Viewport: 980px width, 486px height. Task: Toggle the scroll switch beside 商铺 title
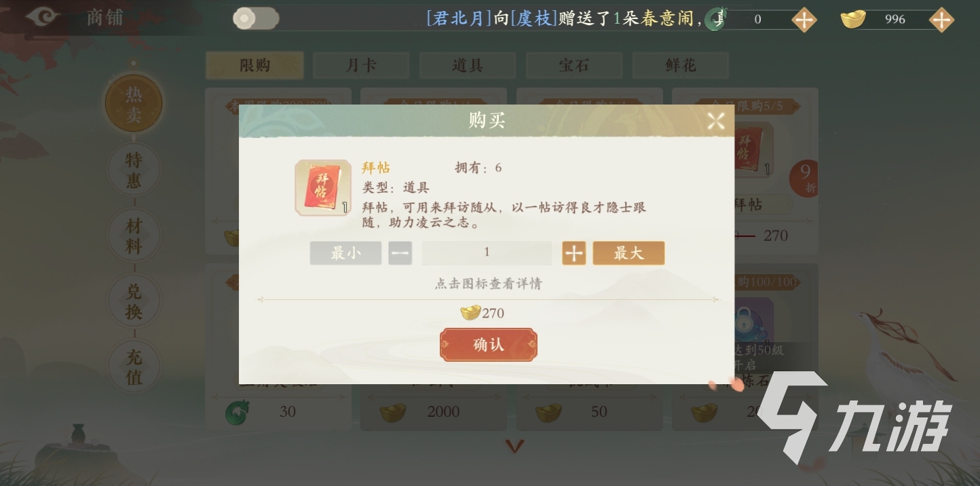256,18
